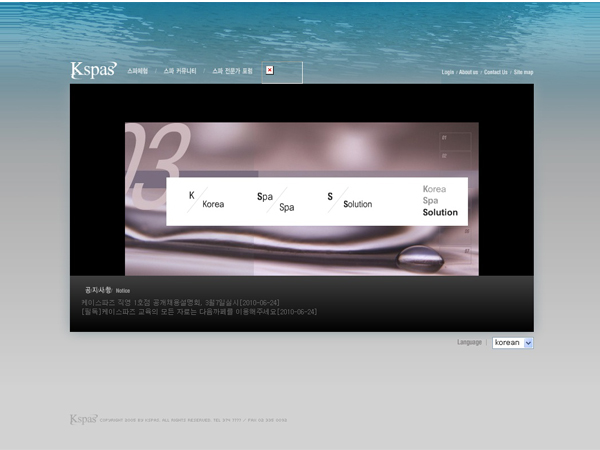This screenshot has height=450, width=600.
Task: Click the 공지사항 Notice heading
Action: 101,290
